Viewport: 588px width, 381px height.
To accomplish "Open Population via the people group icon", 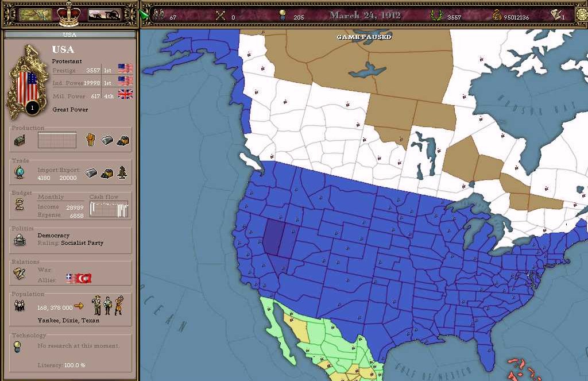I will pyautogui.click(x=20, y=306).
